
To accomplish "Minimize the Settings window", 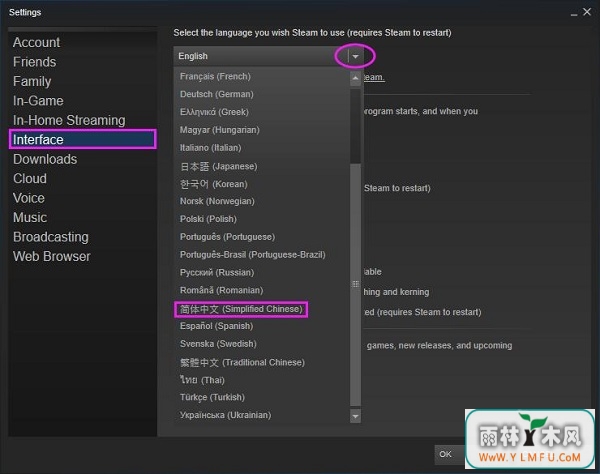I will tap(574, 13).
